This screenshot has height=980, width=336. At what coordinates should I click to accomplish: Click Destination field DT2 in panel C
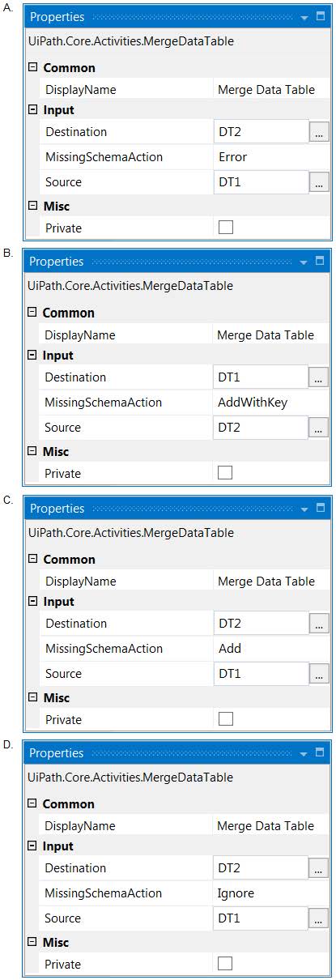pyautogui.click(x=261, y=624)
